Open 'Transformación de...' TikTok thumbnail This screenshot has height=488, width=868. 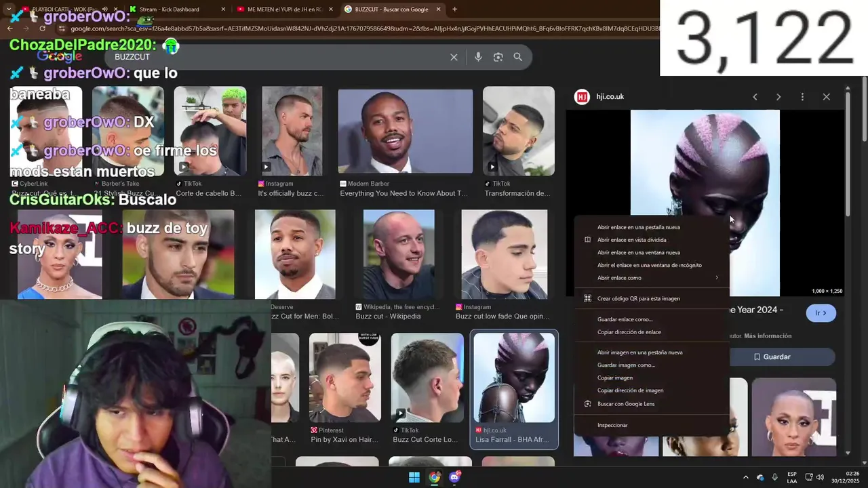coord(518,131)
